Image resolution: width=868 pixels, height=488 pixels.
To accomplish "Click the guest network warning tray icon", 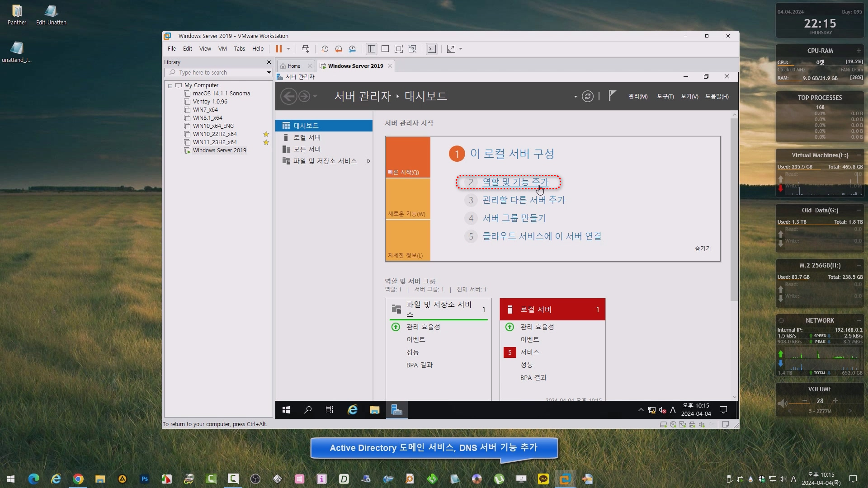I will [652, 410].
